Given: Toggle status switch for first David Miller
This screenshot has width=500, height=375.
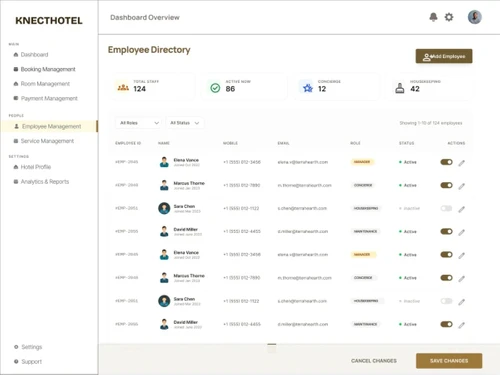Looking at the screenshot, I should point(446,231).
